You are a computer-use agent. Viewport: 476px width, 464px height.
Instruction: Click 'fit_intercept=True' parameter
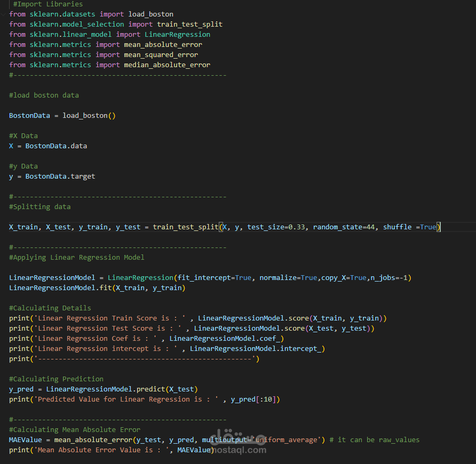[215, 278]
